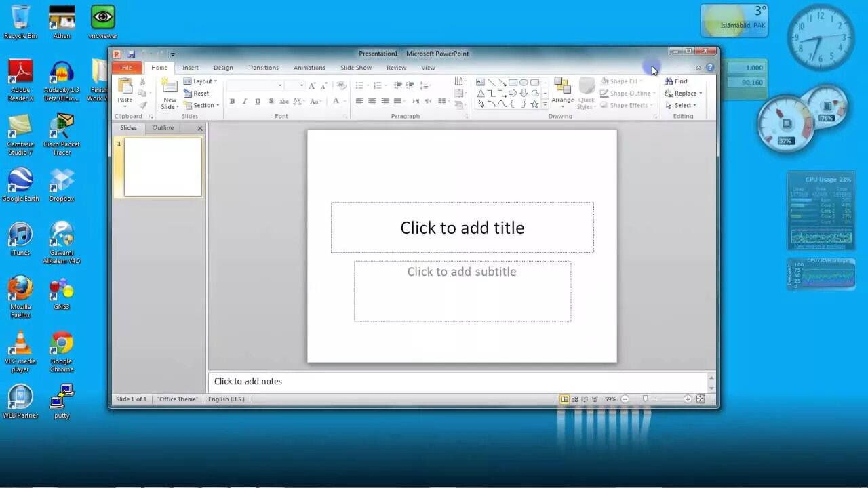Click the Cut scissors icon
Viewport: 868px width, 488px height.
142,81
